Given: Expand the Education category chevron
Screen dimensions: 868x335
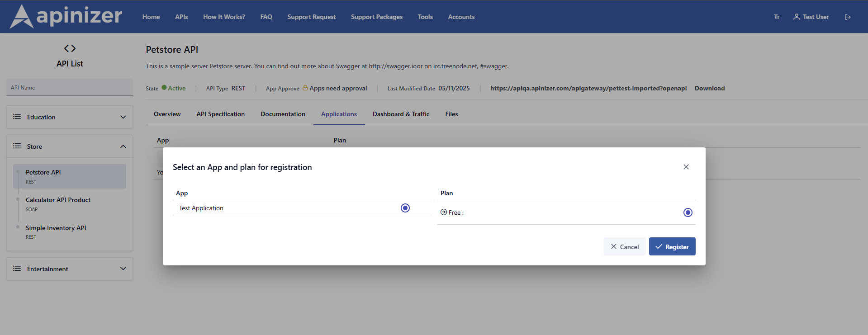Looking at the screenshot, I should point(123,117).
